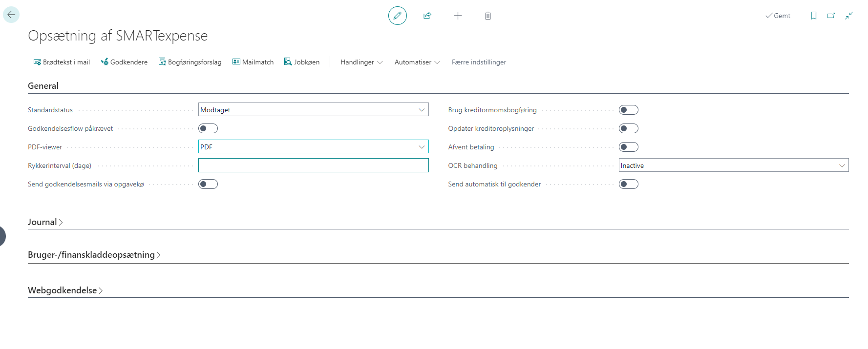The height and width of the screenshot is (349, 868).
Task: Click the collapse page arrows icon
Action: click(x=849, y=16)
